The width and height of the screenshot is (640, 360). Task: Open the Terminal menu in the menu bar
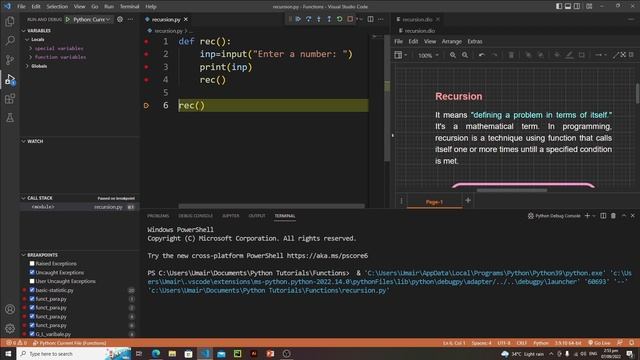[129, 7]
